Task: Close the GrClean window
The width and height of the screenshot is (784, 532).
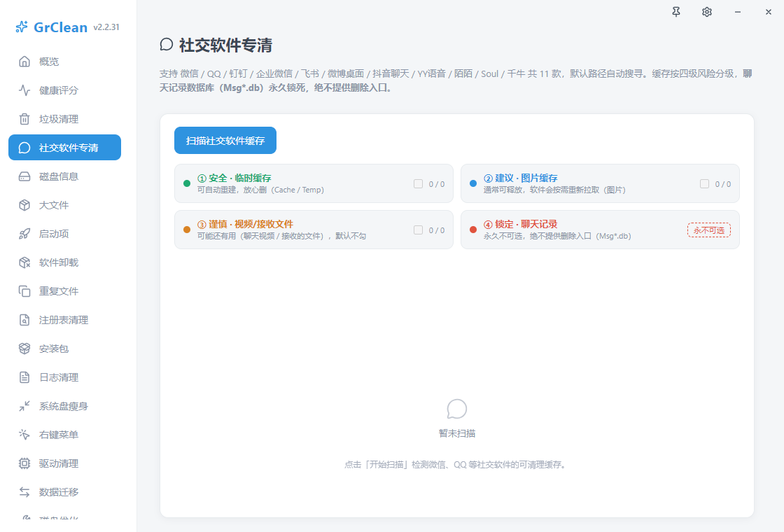Action: (x=769, y=12)
